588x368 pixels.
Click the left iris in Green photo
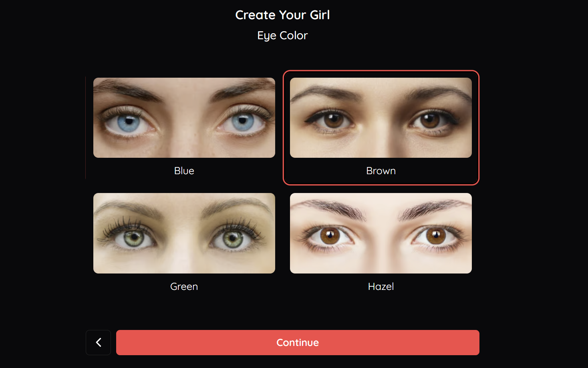click(134, 239)
